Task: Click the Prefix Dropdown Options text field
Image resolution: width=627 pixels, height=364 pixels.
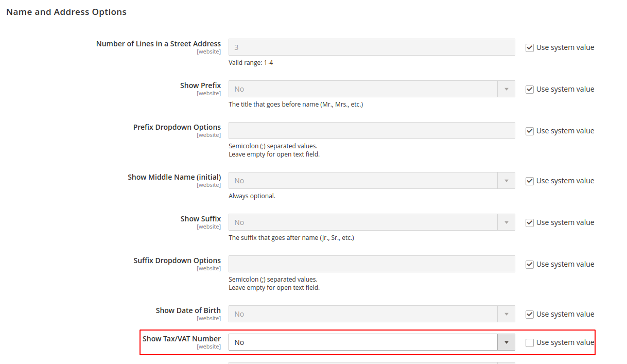Action: (x=371, y=130)
